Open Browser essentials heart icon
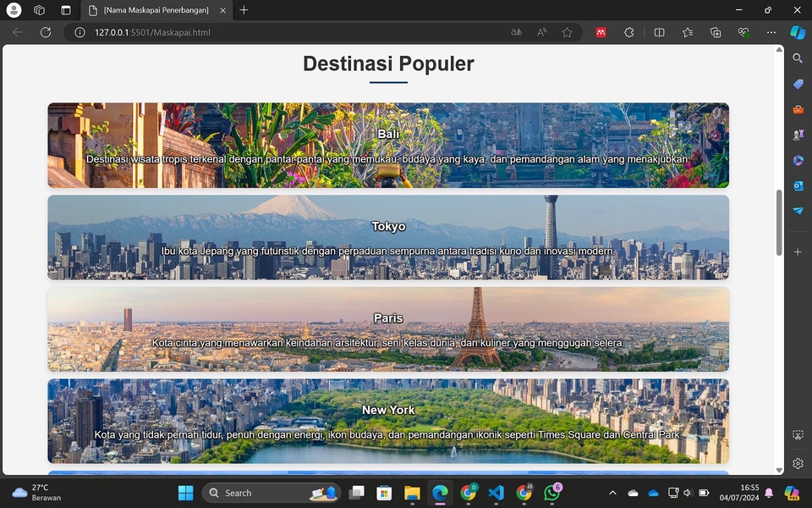 (743, 32)
